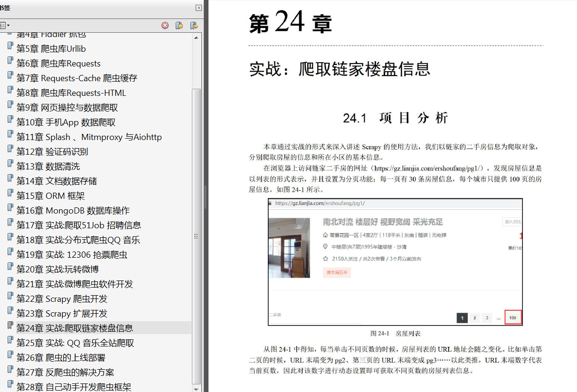Click the new bookmark icon
The height and width of the screenshot is (392, 577).
179,26
